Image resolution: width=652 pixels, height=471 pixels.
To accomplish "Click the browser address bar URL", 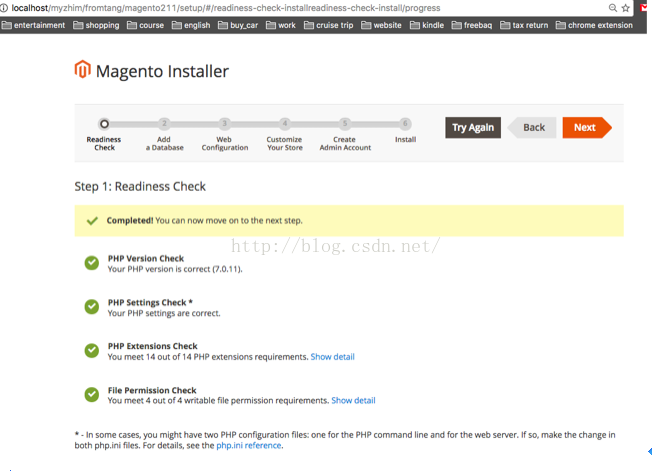I will [226, 8].
